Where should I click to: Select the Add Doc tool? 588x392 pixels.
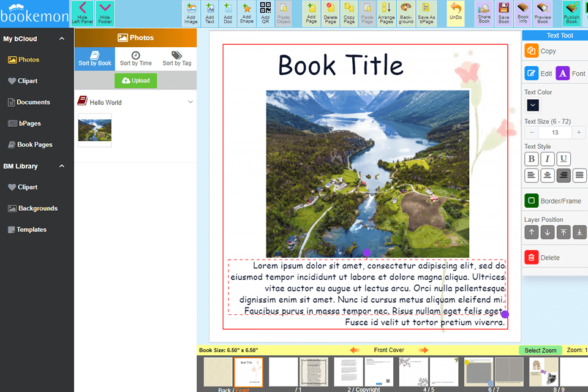click(228, 13)
